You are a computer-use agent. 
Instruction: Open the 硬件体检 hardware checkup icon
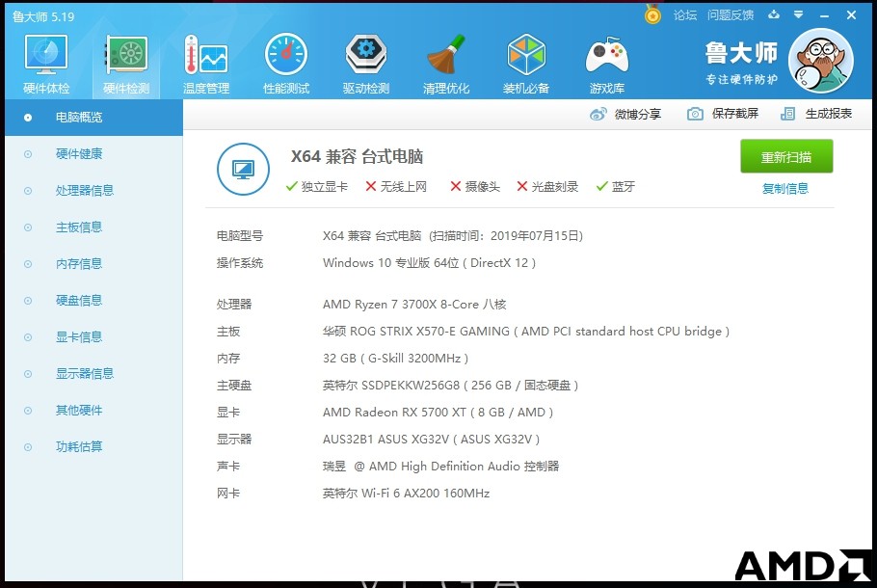pos(46,64)
